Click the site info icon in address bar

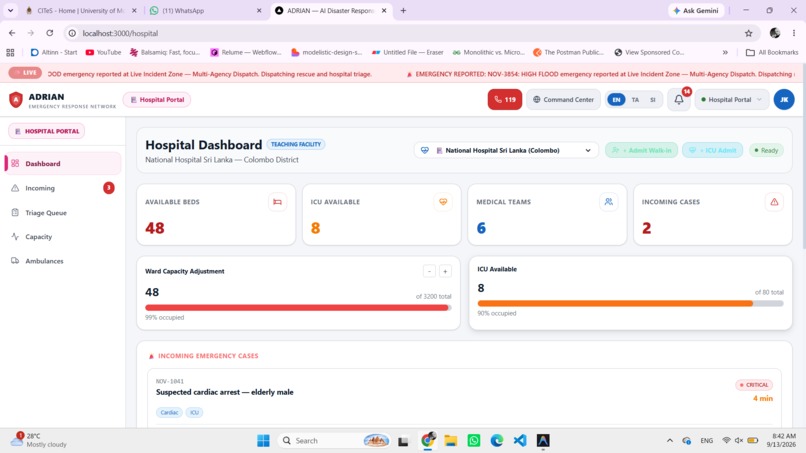(x=72, y=33)
